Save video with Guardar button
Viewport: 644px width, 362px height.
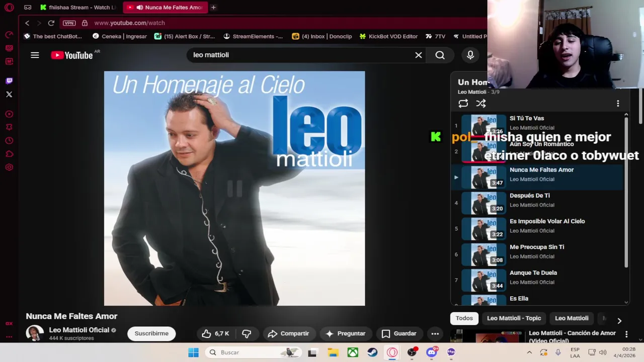[399, 333]
